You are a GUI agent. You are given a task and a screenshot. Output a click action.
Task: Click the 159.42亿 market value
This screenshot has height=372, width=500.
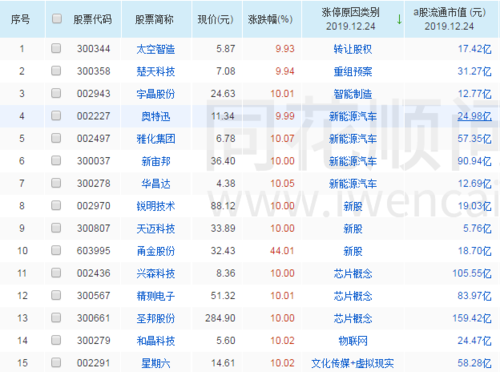click(472, 319)
